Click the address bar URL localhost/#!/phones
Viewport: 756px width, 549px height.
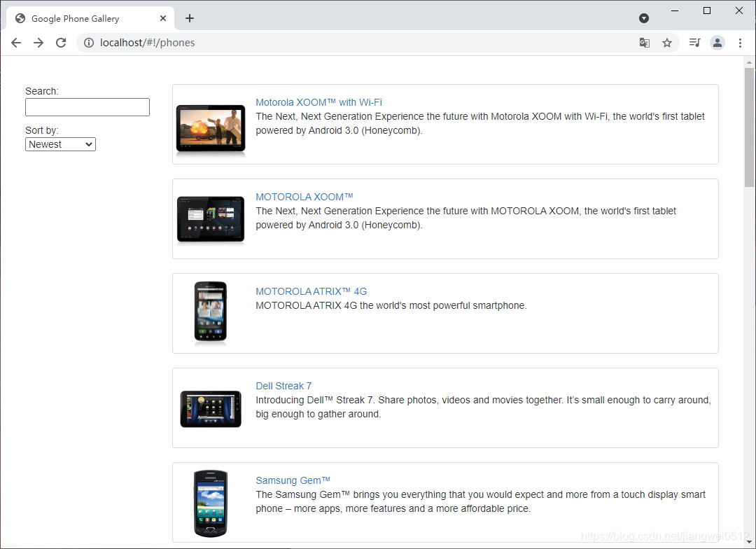[148, 43]
